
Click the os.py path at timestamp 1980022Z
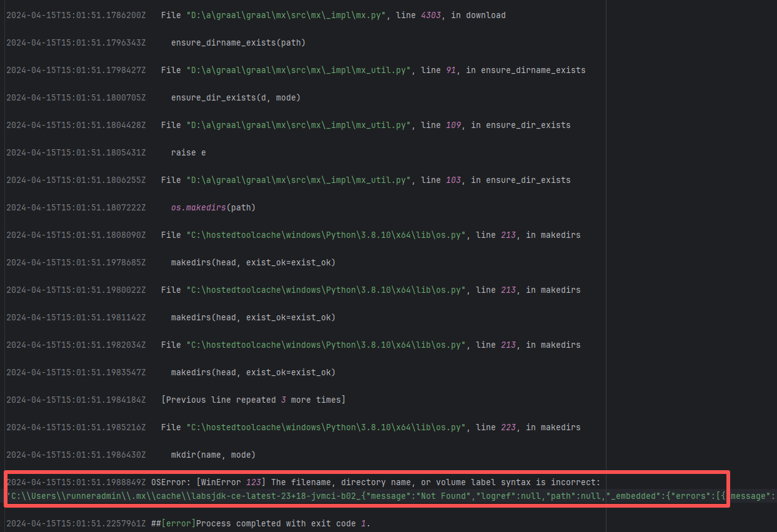pos(326,290)
